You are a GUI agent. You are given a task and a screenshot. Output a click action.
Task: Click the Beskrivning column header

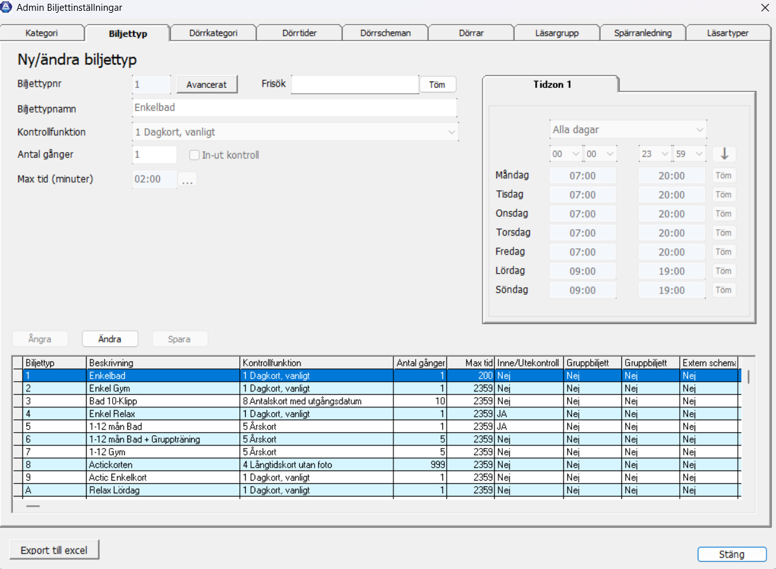point(163,363)
